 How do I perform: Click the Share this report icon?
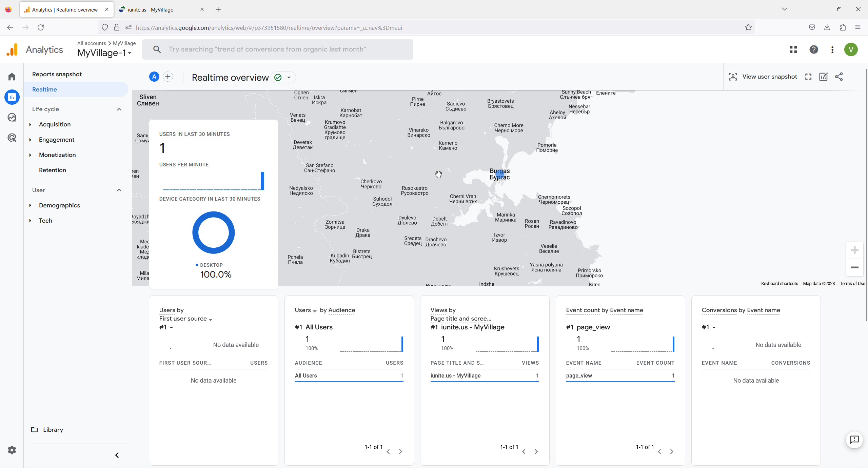[x=839, y=77]
